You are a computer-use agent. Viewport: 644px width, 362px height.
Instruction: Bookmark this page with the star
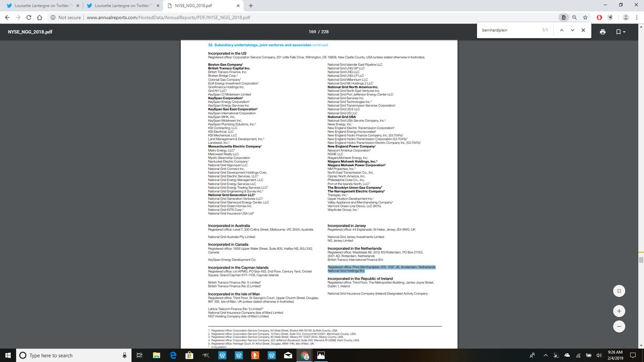(586, 17)
